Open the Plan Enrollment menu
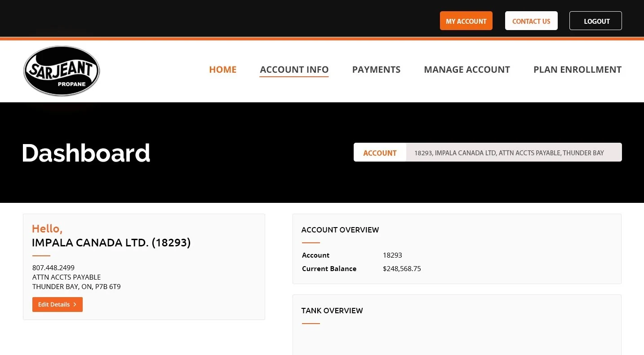644x355 pixels. click(x=577, y=70)
